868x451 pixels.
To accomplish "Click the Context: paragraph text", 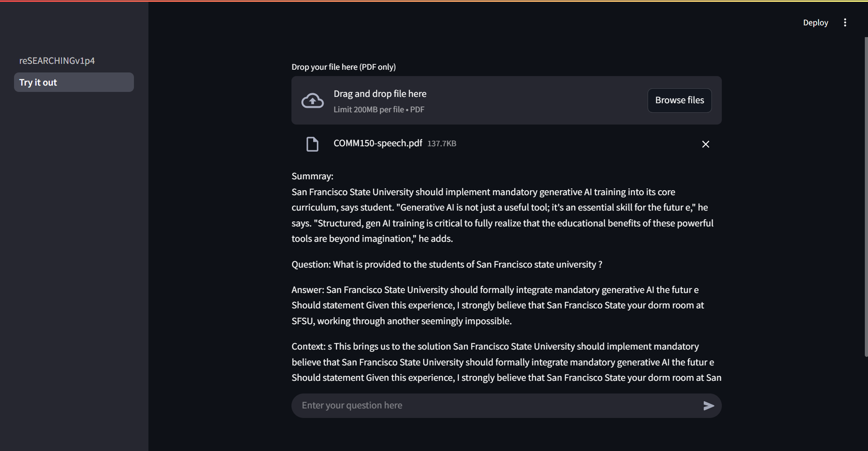I will point(506,362).
